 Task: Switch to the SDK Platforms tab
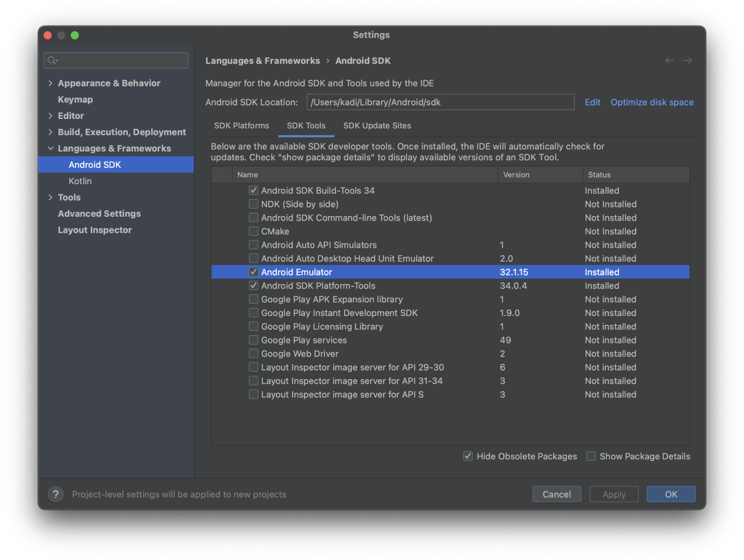pos(241,125)
